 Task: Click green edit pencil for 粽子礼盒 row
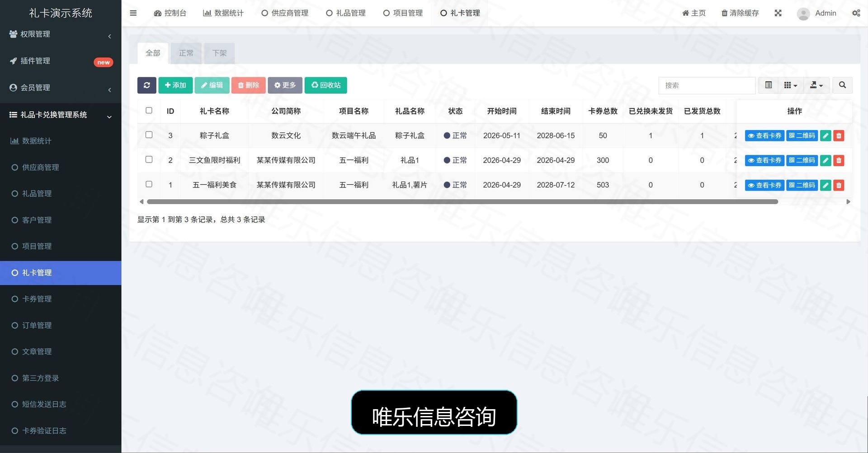(826, 135)
